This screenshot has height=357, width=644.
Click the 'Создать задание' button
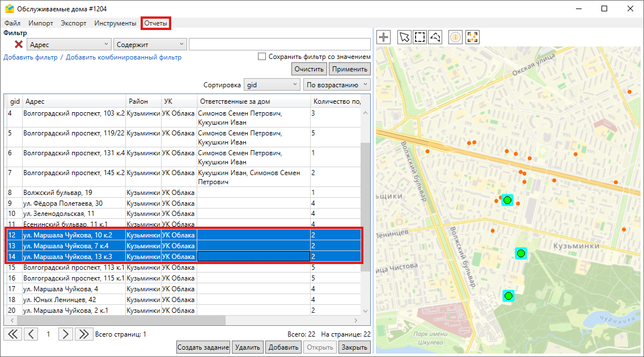[203, 347]
